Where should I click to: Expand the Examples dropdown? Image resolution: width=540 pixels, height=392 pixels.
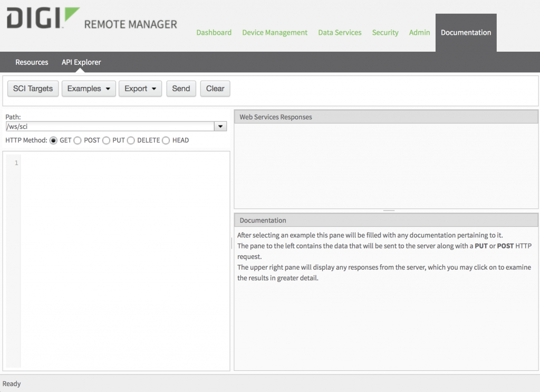point(89,89)
